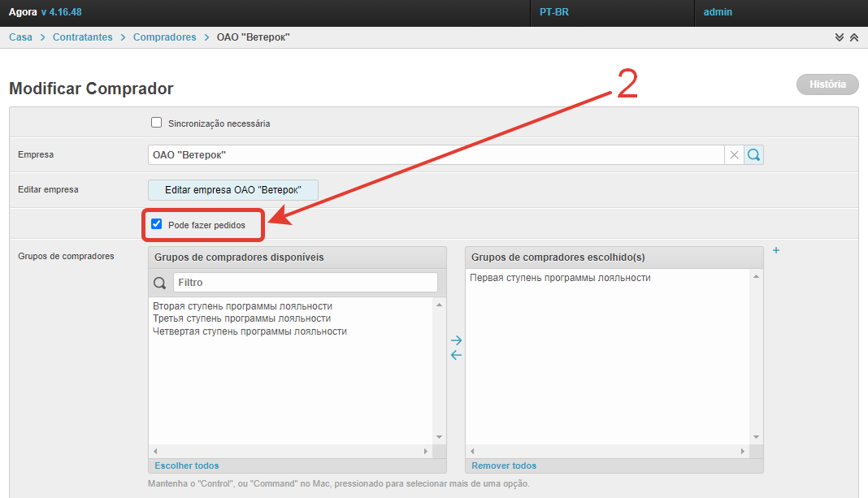Screen dimensions: 868x498
Task: Open Compradores breadcrumb link
Action: [x=165, y=37]
